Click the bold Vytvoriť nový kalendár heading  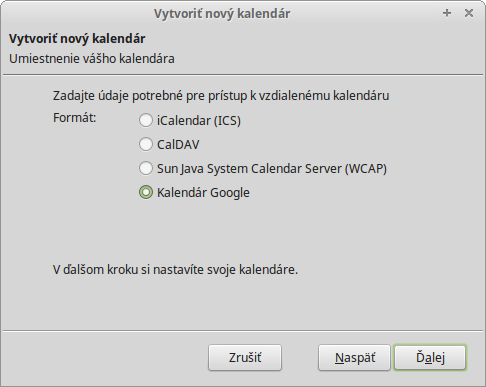point(77,39)
